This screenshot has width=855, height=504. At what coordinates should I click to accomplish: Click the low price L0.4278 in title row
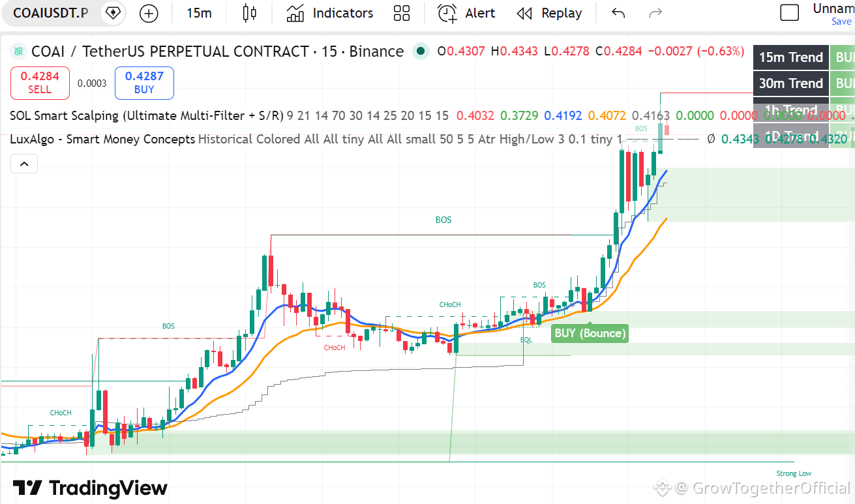pos(568,51)
